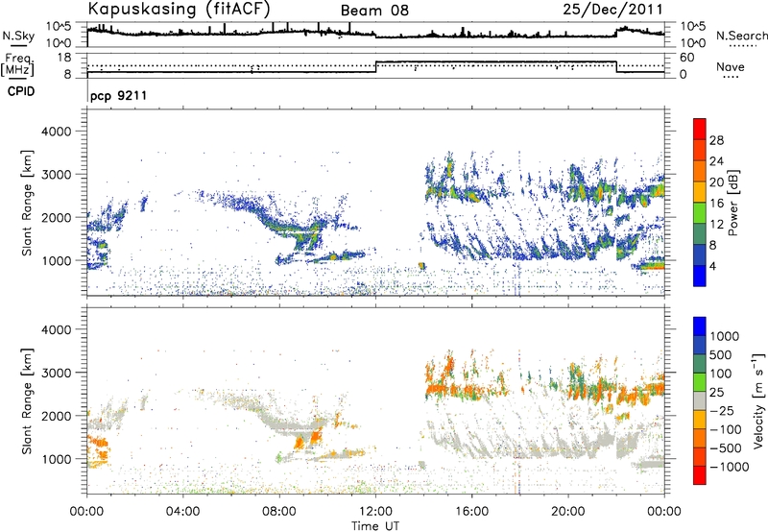
Task: Click the "12:00" time tick label
Action: (375, 512)
